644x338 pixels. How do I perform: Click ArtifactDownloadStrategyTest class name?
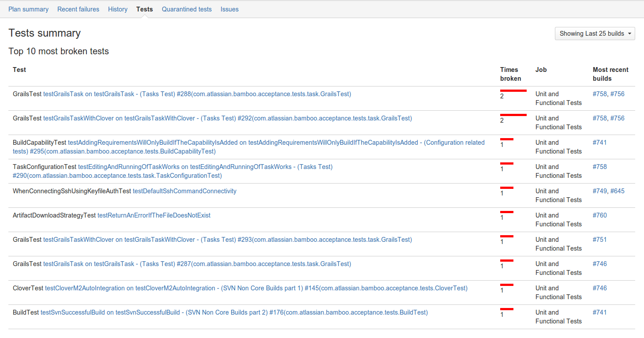coord(54,215)
